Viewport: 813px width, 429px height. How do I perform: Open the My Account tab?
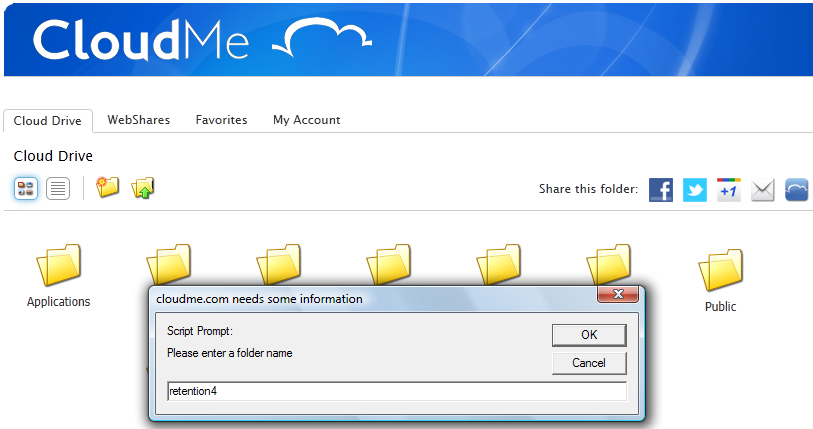pyautogui.click(x=306, y=120)
